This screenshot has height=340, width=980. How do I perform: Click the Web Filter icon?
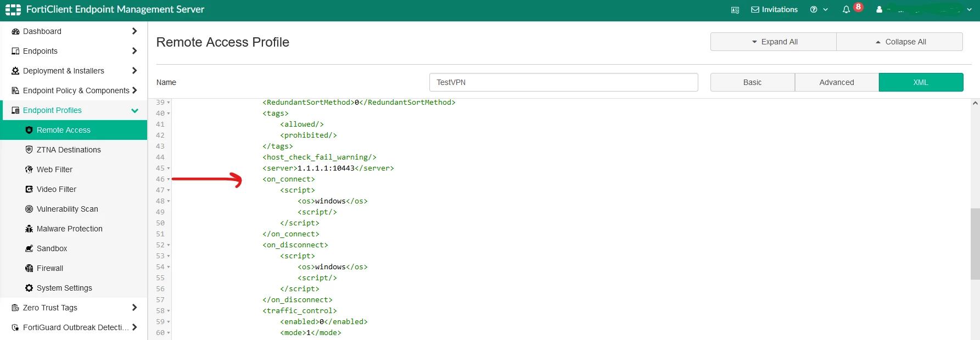coord(29,169)
